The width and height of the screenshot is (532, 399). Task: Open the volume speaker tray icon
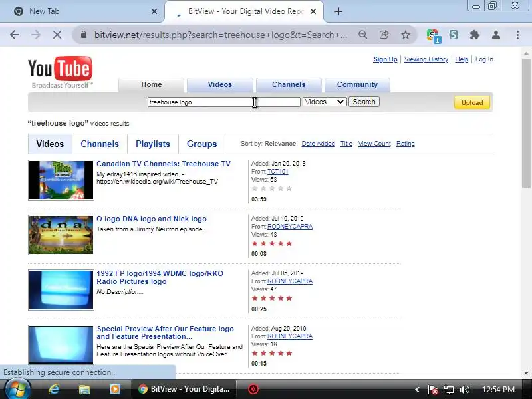(464, 390)
